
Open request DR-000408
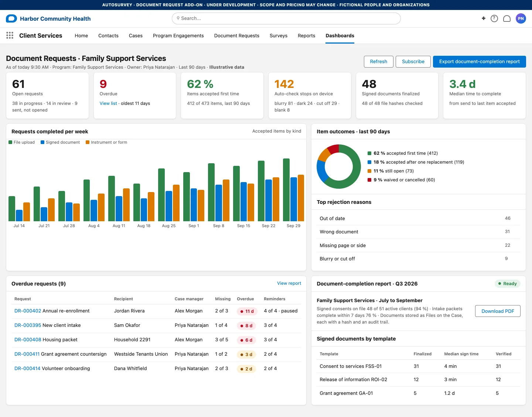coord(28,340)
